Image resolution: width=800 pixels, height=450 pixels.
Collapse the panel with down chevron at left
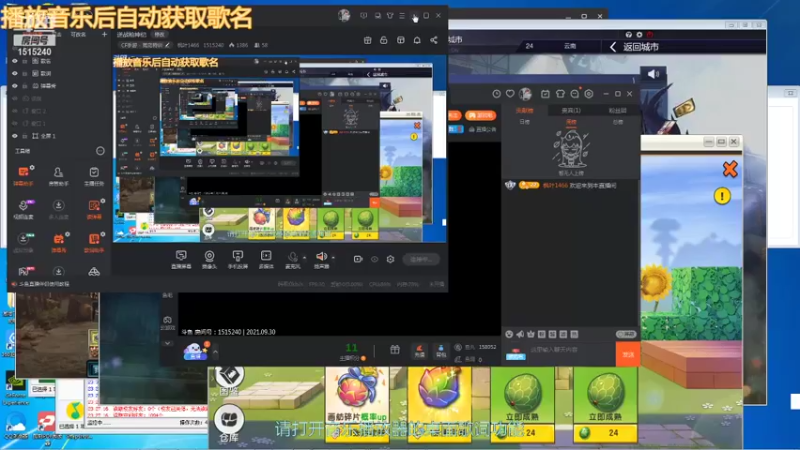coord(167,343)
